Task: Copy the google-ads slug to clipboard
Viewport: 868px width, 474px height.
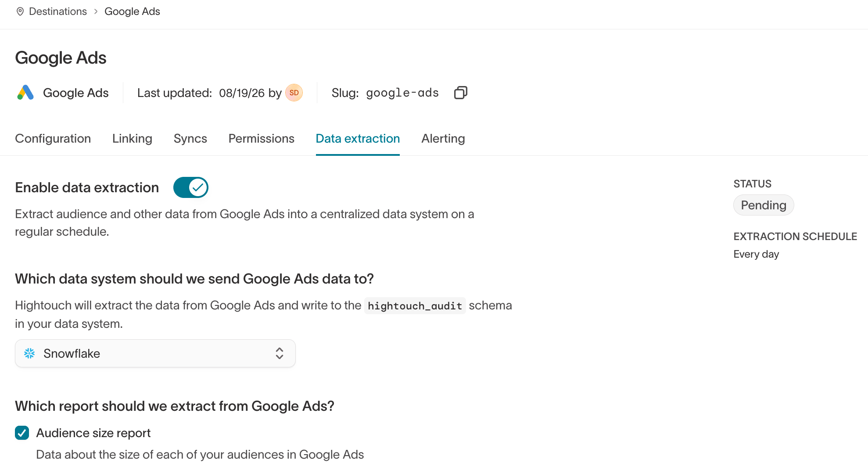Action: (x=460, y=93)
